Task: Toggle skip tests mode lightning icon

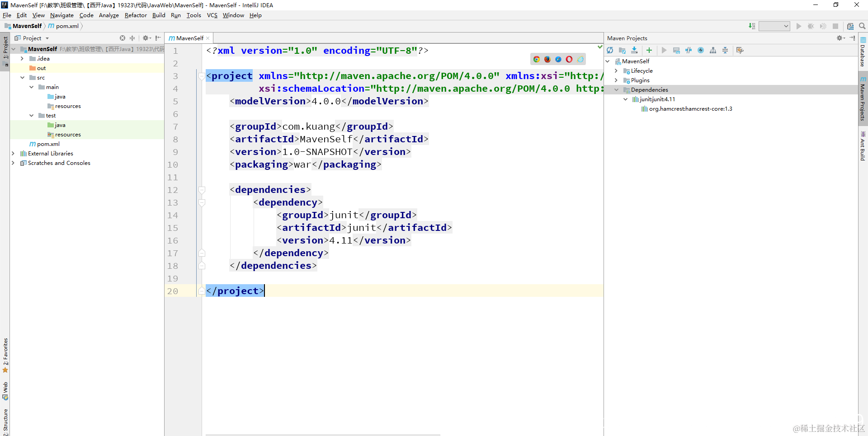Action: click(701, 50)
